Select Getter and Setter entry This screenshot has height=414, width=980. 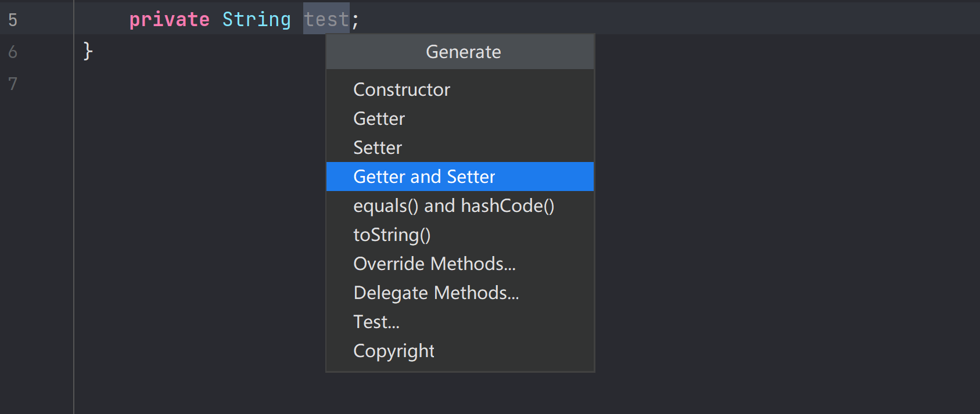click(x=424, y=177)
